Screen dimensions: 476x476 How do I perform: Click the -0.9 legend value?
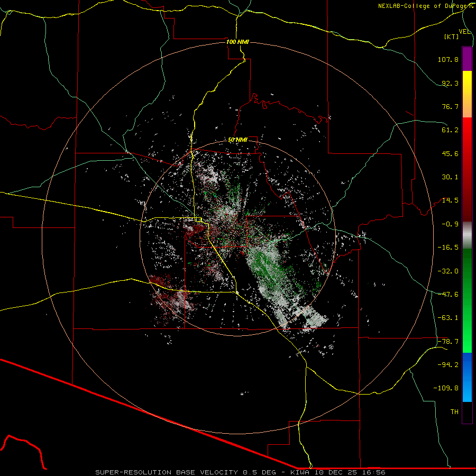450,224
